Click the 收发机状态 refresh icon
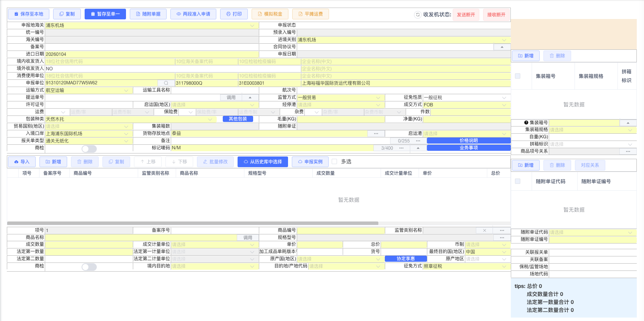This screenshot has width=644, height=321. click(x=418, y=14)
